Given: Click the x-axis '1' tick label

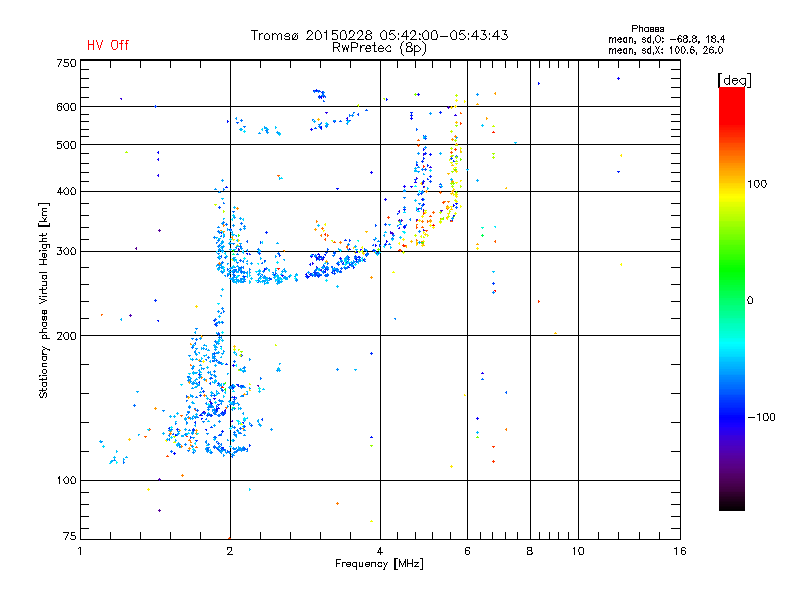Looking at the screenshot, I should [80, 551].
